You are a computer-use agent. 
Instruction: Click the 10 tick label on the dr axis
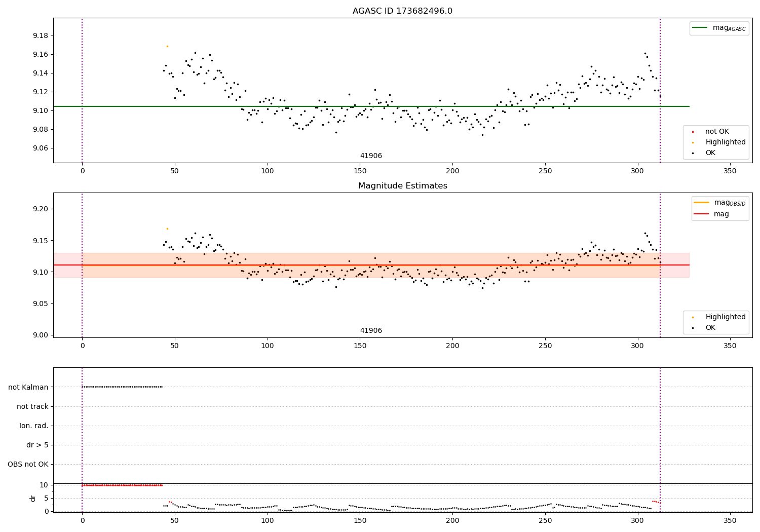[x=44, y=485]
